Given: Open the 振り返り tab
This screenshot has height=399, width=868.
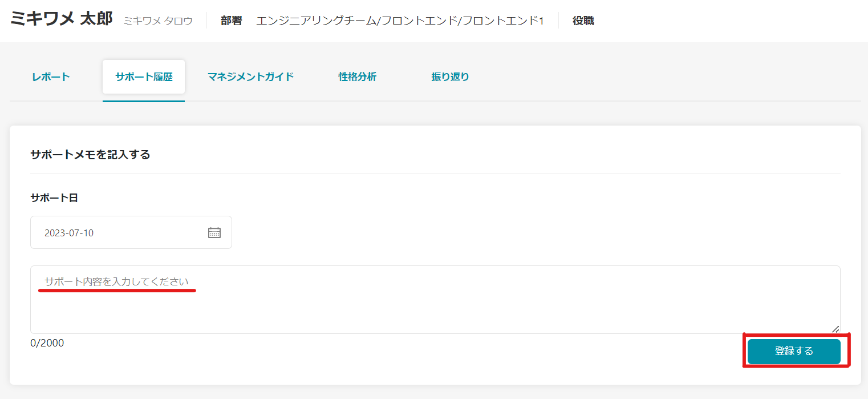Looking at the screenshot, I should click(451, 76).
